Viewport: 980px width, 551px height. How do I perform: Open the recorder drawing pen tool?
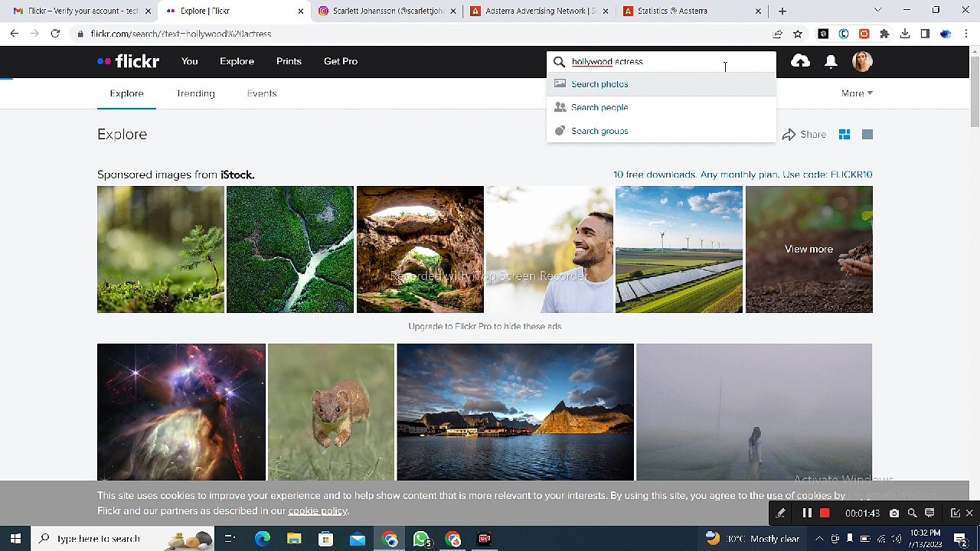(x=780, y=514)
